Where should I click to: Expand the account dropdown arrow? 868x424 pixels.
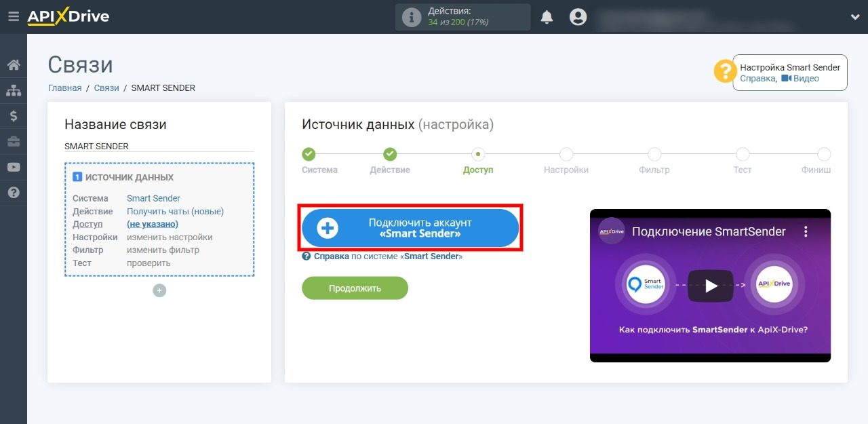(x=854, y=17)
